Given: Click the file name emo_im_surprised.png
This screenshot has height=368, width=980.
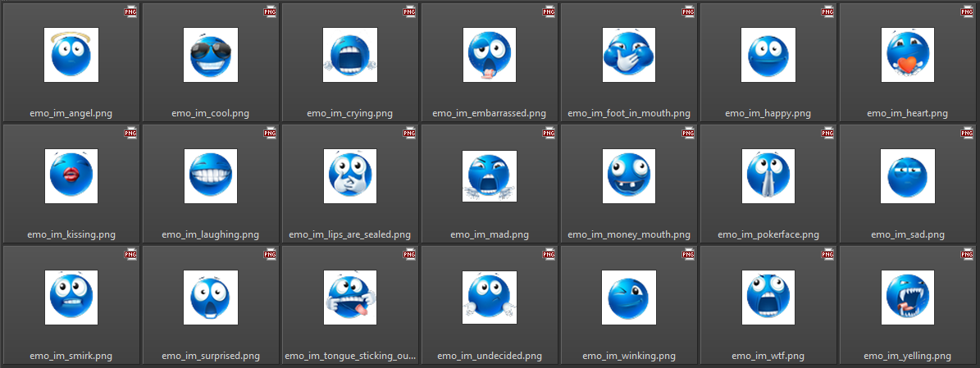Looking at the screenshot, I should (x=211, y=357).
